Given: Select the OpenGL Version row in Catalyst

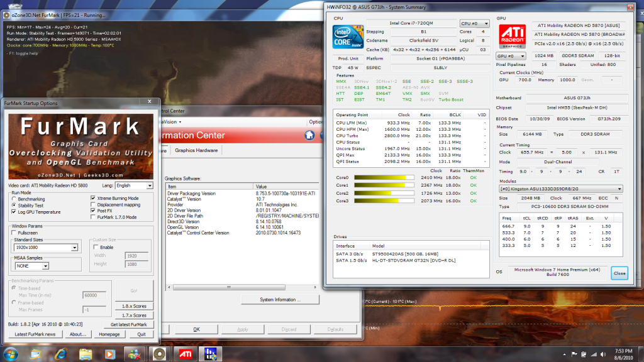Looking at the screenshot, I should click(242, 227).
